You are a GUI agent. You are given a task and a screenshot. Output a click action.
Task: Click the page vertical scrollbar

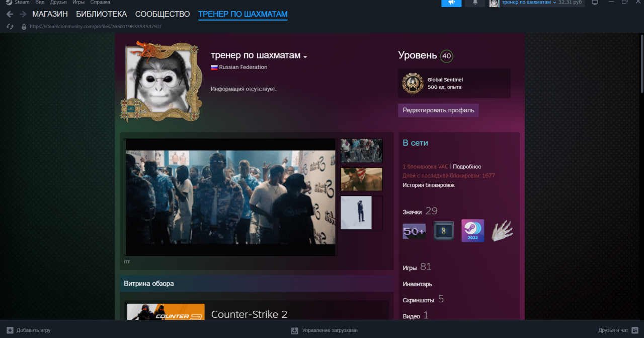641,63
